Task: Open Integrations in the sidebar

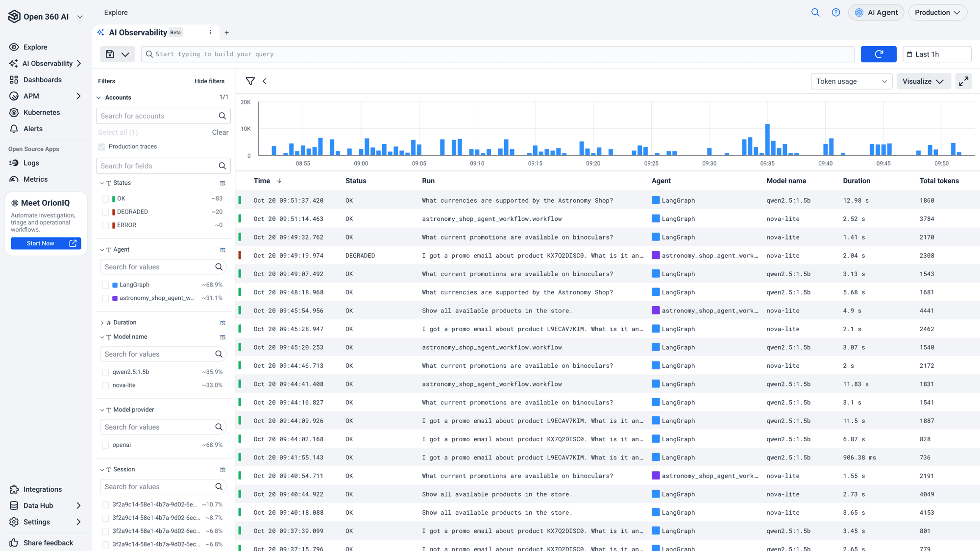Action: [x=43, y=489]
